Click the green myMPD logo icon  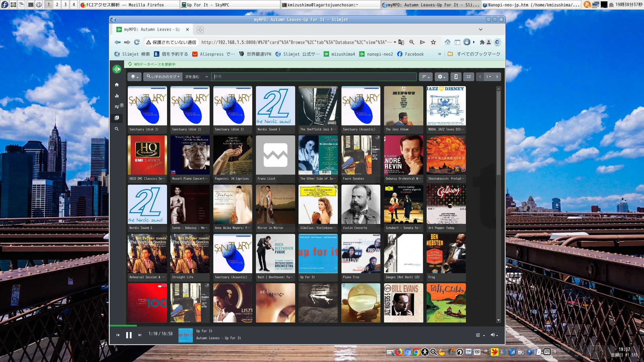click(117, 69)
